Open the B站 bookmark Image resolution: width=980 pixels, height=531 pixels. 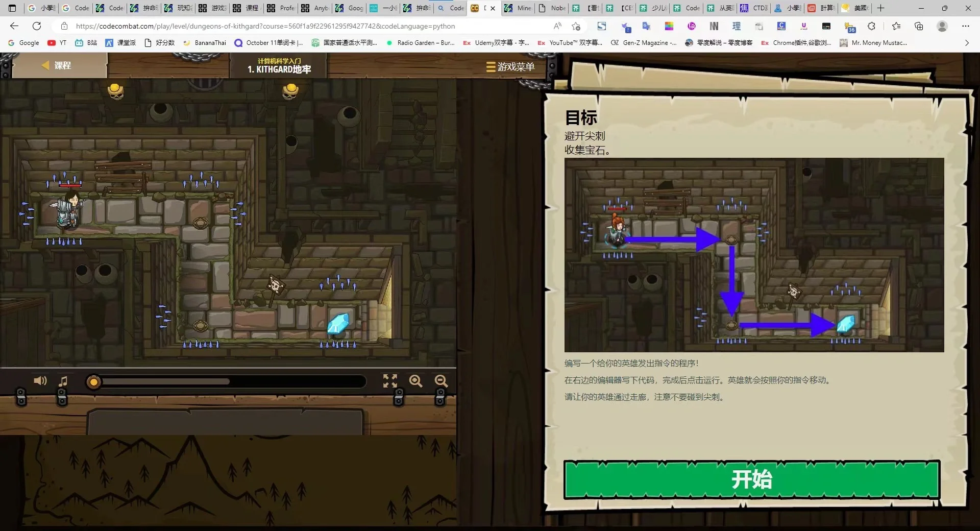86,43
